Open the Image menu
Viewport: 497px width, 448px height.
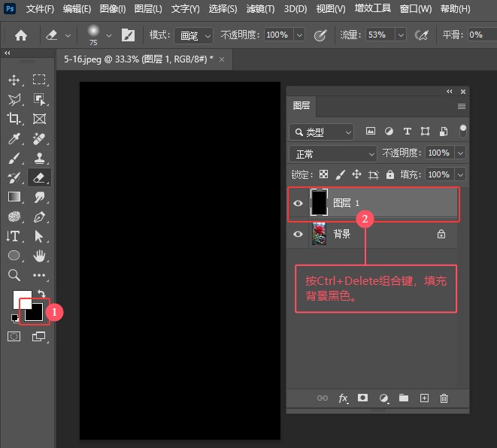[113, 8]
